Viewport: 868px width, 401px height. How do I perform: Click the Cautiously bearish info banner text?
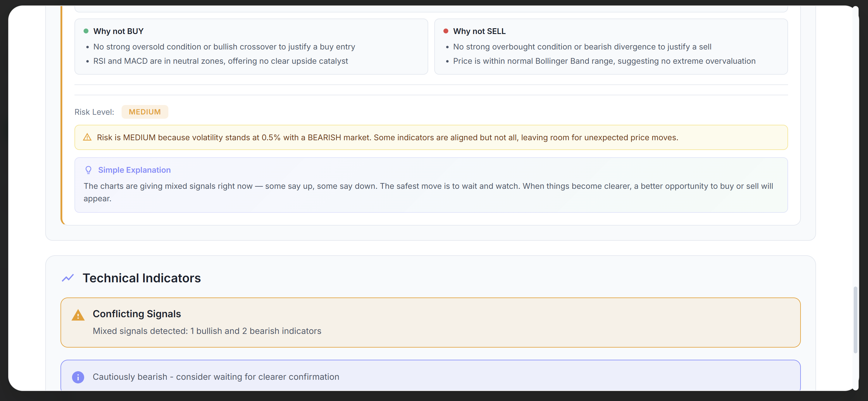click(216, 377)
